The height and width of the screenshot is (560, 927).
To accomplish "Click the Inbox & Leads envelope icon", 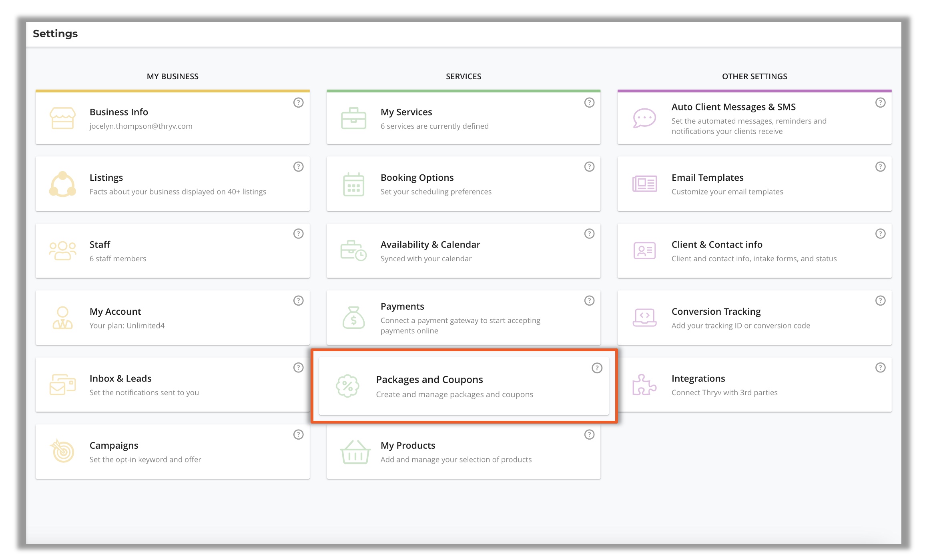I will coord(62,384).
